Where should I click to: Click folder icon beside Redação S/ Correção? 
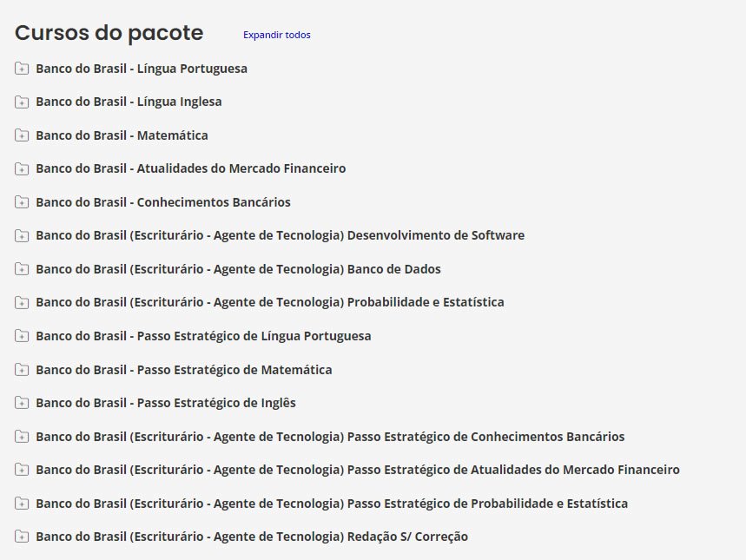point(22,537)
